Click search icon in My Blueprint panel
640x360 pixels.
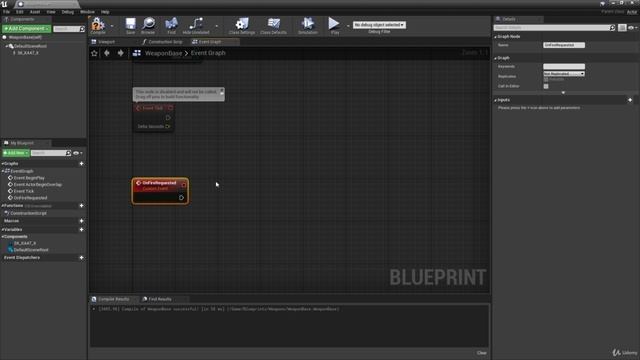(68, 153)
